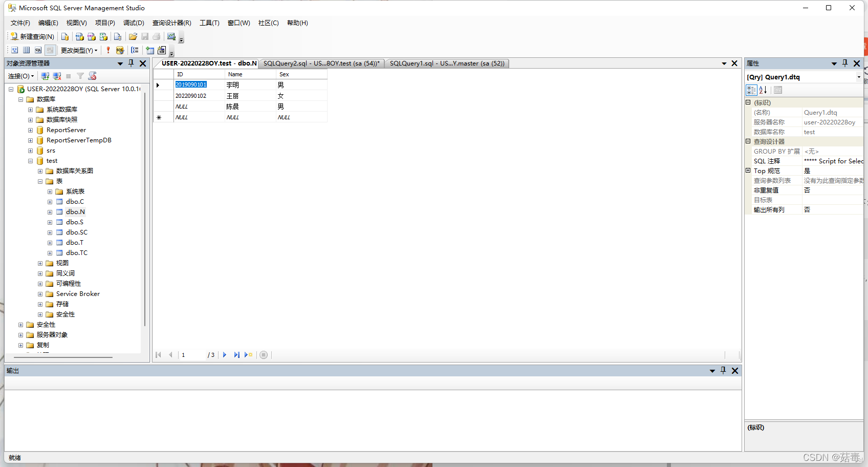The width and height of the screenshot is (868, 467).
Task: Close the Output (输出) panel
Action: coord(735,371)
